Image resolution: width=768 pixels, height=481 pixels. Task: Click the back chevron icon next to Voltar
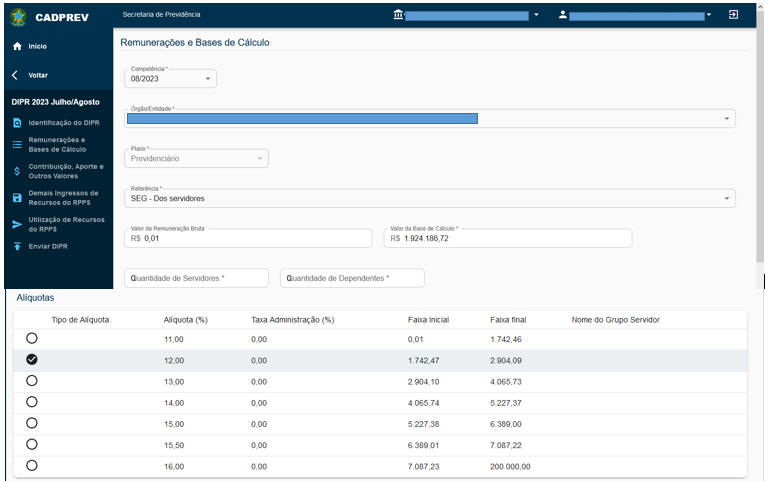[x=16, y=75]
